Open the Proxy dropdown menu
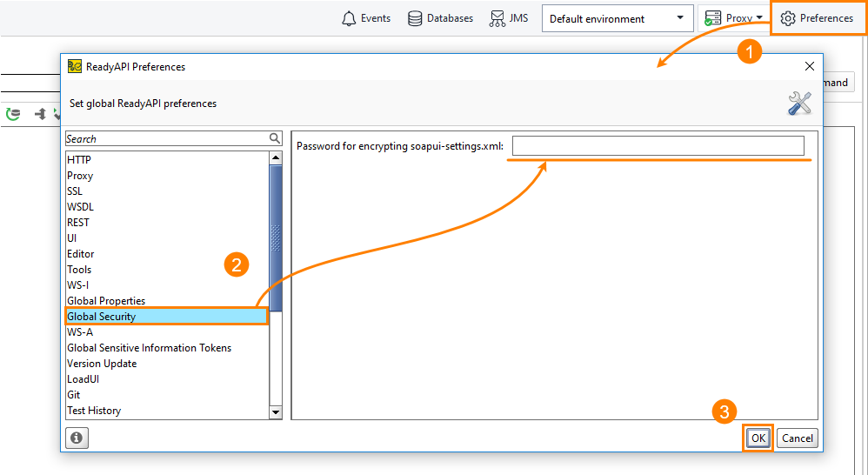868x475 pixels. pyautogui.click(x=734, y=18)
